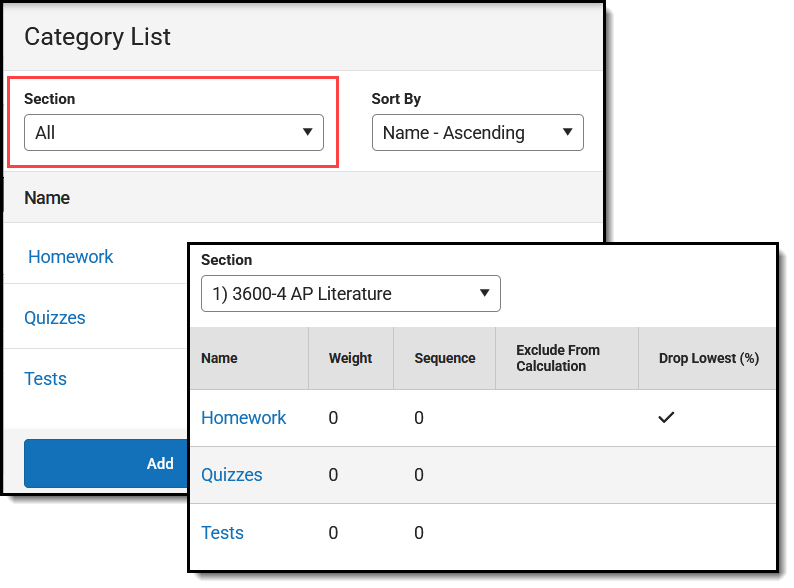The width and height of the screenshot is (794, 588).
Task: Click the Tests weight value cell
Action: (334, 533)
